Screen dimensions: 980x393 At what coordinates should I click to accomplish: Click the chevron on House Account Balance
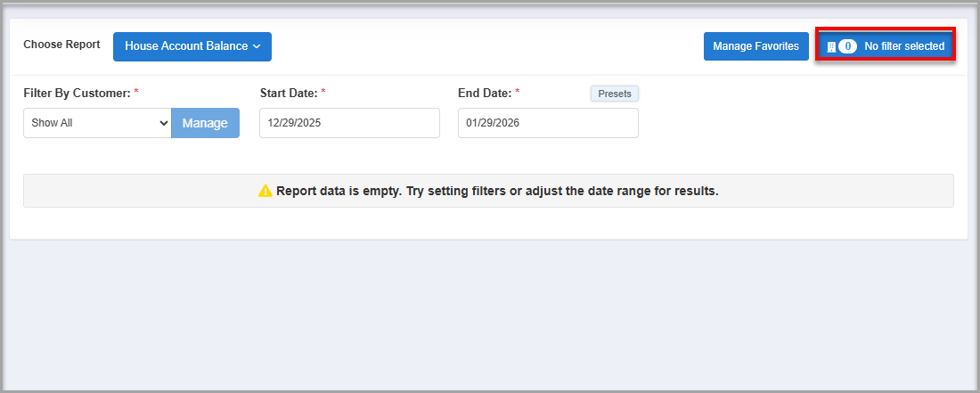257,46
